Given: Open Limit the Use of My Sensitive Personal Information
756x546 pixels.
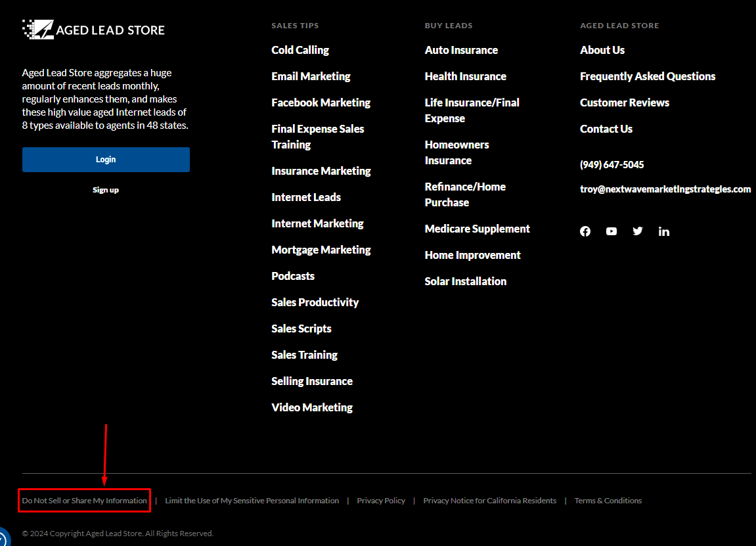Looking at the screenshot, I should click(252, 501).
